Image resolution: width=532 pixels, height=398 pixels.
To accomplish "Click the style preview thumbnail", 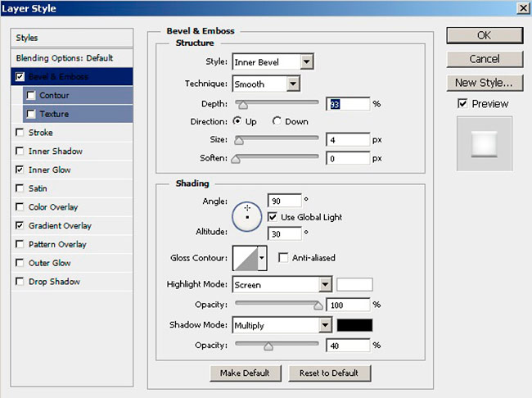I will [x=485, y=143].
